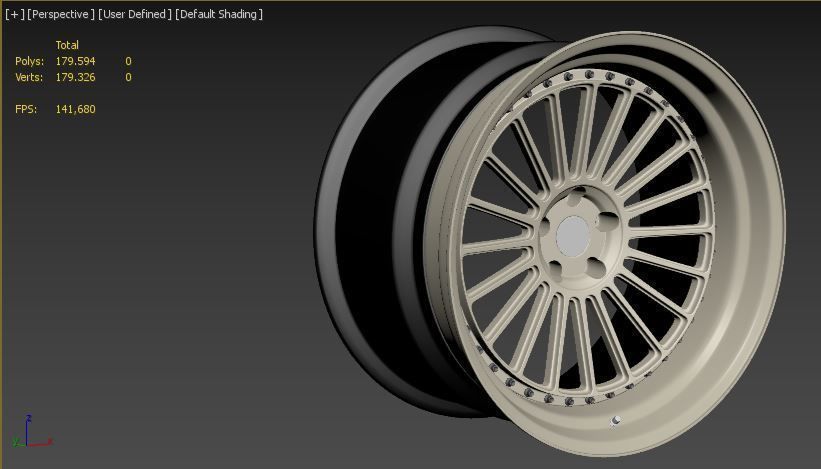The height and width of the screenshot is (469, 821).
Task: Click the XYZ axis tripod gizmo
Action: [31, 432]
